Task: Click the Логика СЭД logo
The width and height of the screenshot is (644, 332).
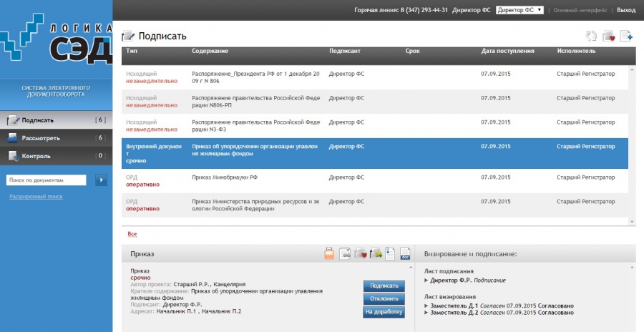Action: point(57,39)
